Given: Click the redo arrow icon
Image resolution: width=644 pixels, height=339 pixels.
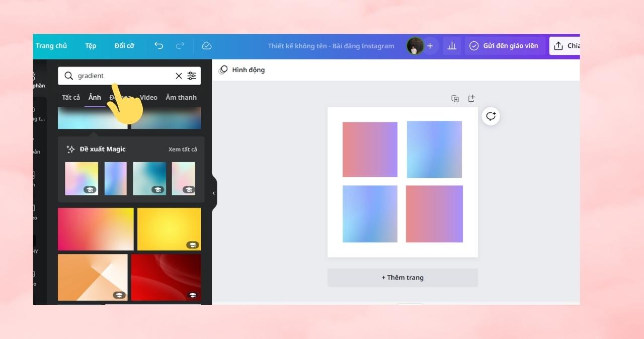Looking at the screenshot, I should (180, 46).
